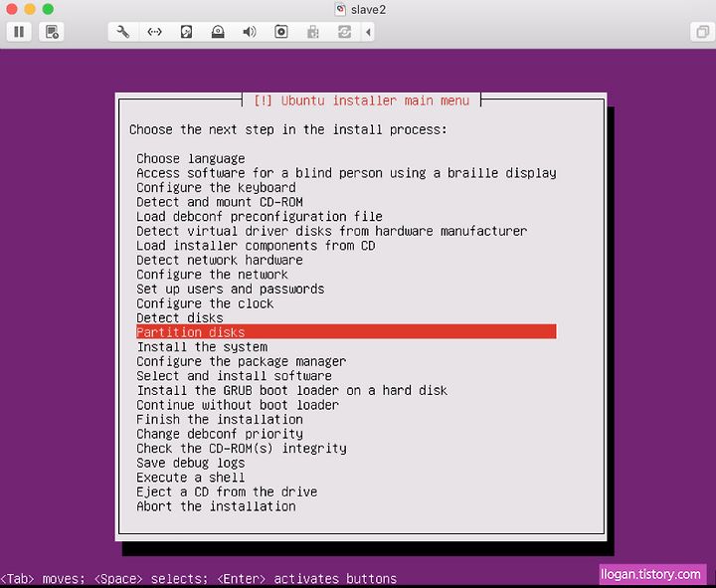Open the hard disk toolbar icon
Image resolution: width=716 pixels, height=588 pixels.
[186, 32]
